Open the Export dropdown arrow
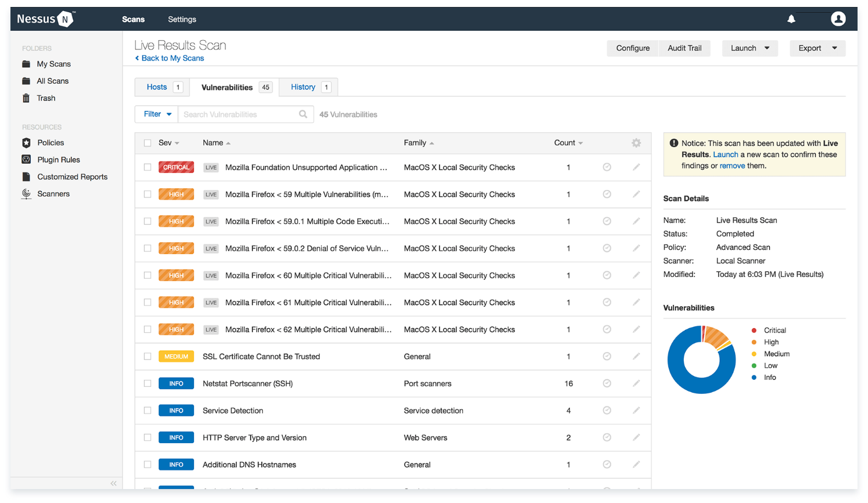The image size is (868, 503). coord(834,48)
